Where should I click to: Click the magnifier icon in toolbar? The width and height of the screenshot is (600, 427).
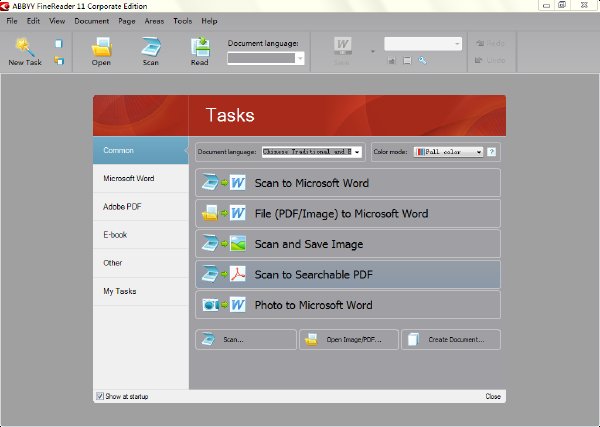(422, 60)
